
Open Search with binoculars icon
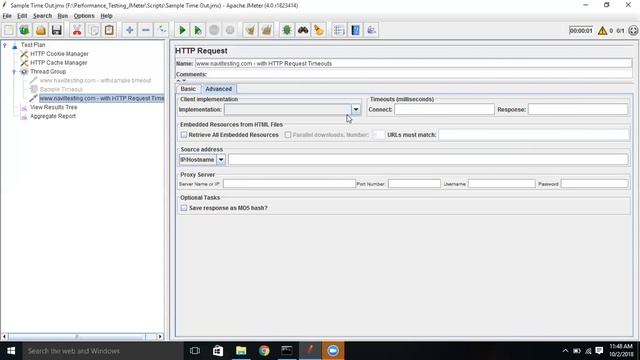click(303, 30)
